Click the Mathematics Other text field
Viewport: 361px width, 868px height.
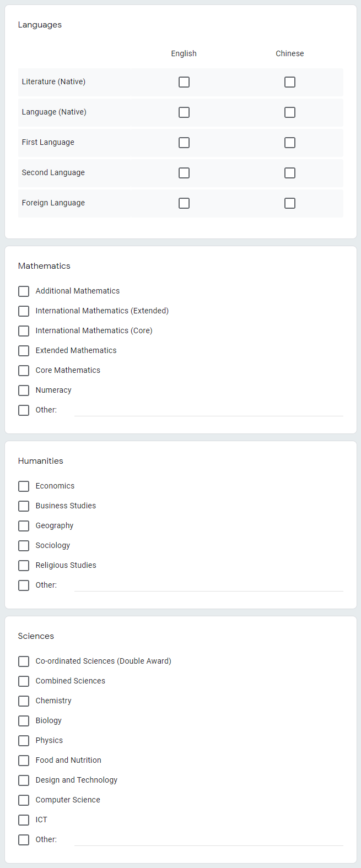208,410
